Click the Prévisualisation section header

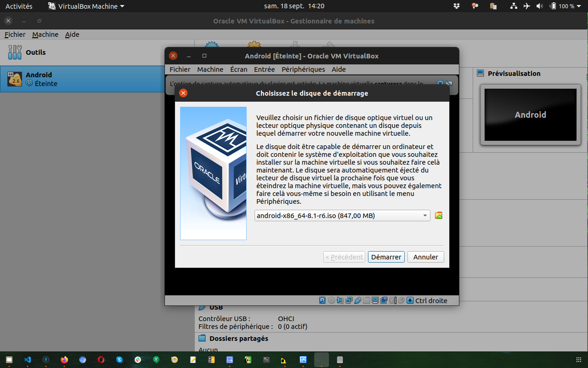514,73
